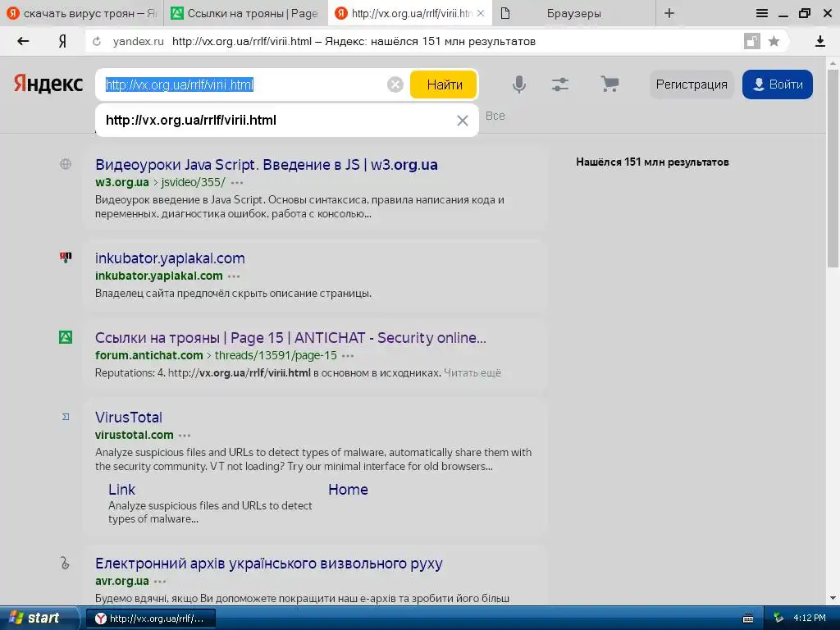This screenshot has height=630, width=840.
Task: Click 'Читать ещё' in Antichat snippet
Action: (472, 373)
